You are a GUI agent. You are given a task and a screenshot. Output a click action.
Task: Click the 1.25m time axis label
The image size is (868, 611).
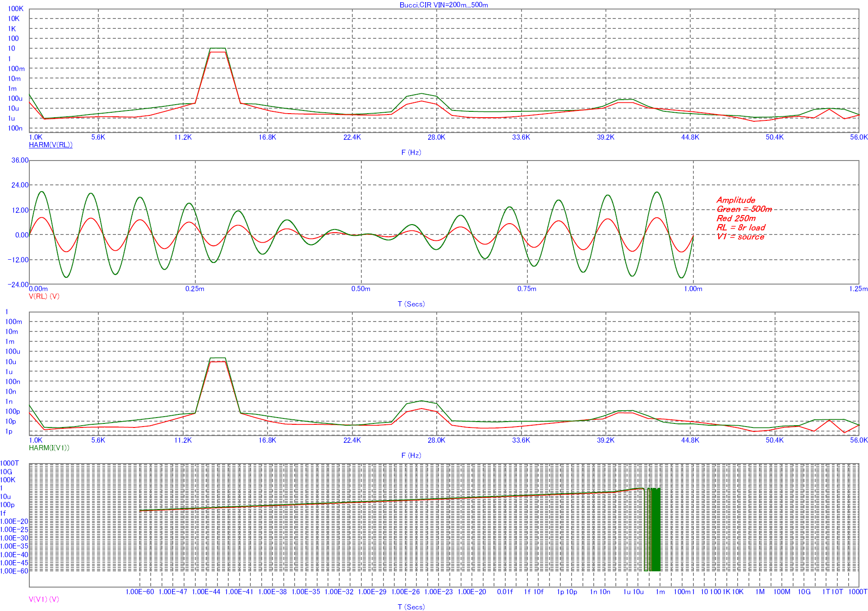859,289
